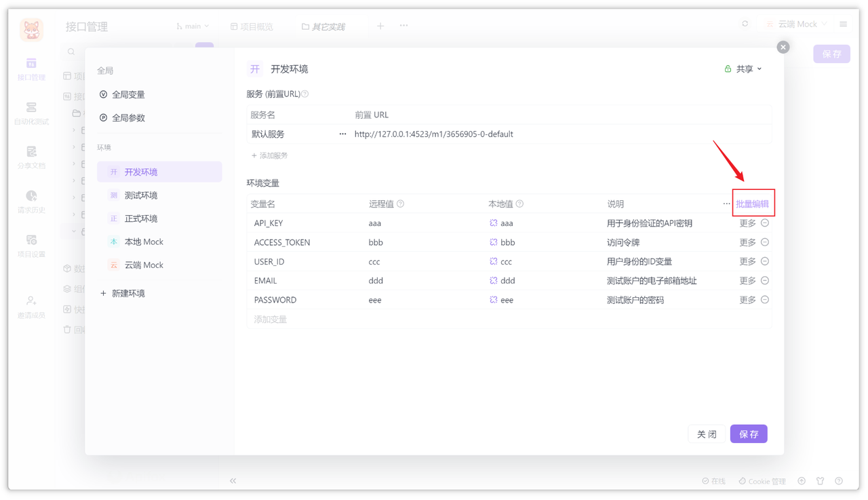
Task: Click the search icon in background panel
Action: pyautogui.click(x=71, y=52)
